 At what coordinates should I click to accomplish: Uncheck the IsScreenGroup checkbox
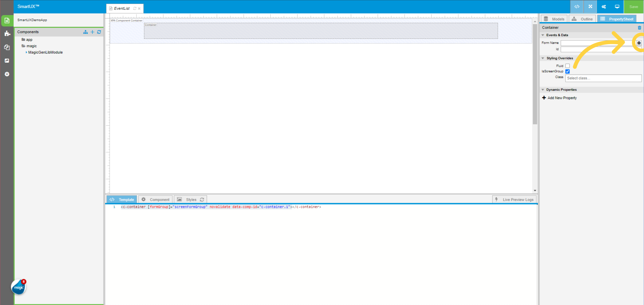coord(567,71)
